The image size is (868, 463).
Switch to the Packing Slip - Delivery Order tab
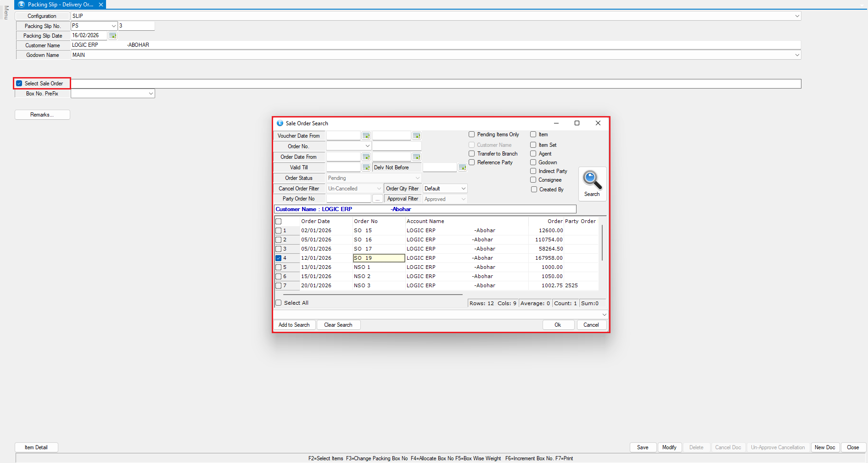click(60, 5)
